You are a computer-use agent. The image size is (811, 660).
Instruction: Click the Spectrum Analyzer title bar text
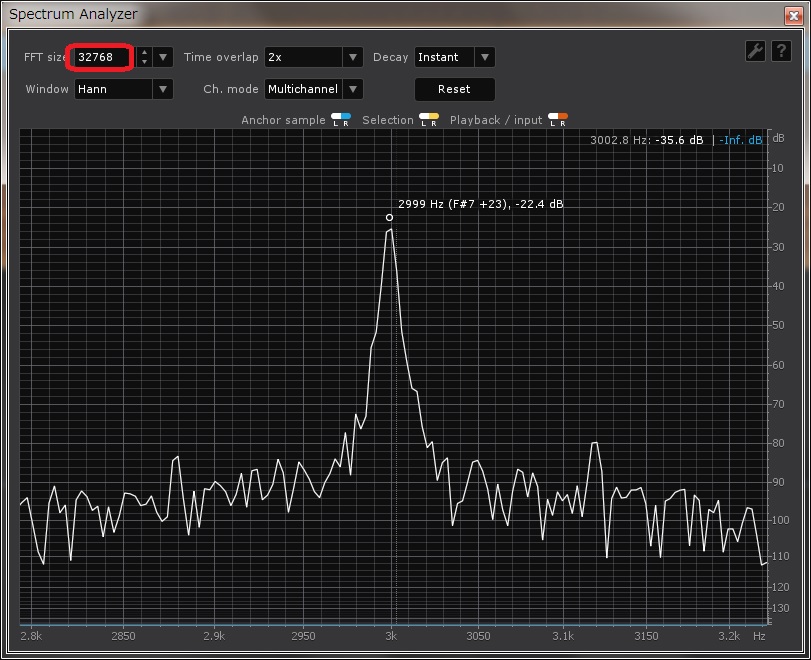click(73, 14)
